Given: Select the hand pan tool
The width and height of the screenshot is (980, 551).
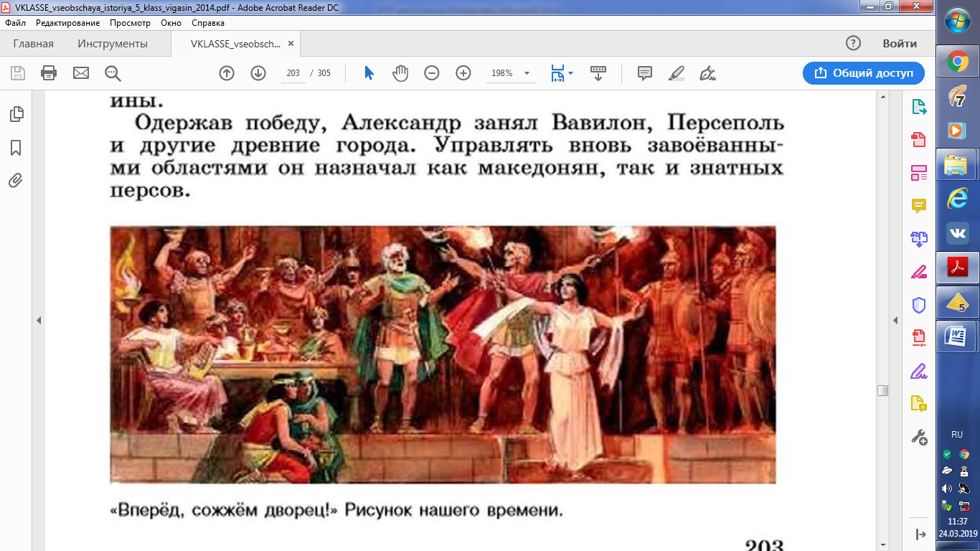Looking at the screenshot, I should point(400,73).
